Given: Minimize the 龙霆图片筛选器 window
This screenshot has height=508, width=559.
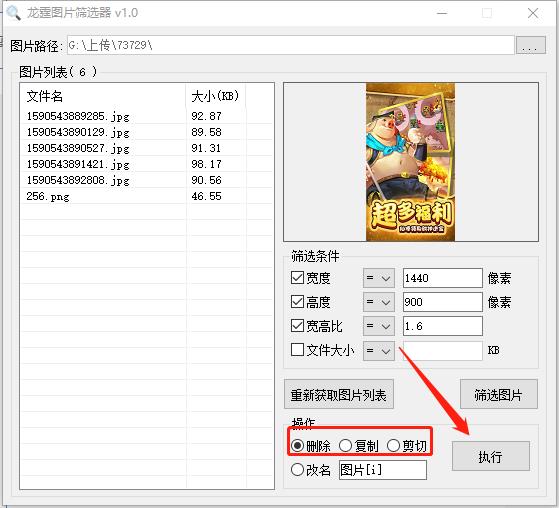Looking at the screenshot, I should [x=442, y=13].
